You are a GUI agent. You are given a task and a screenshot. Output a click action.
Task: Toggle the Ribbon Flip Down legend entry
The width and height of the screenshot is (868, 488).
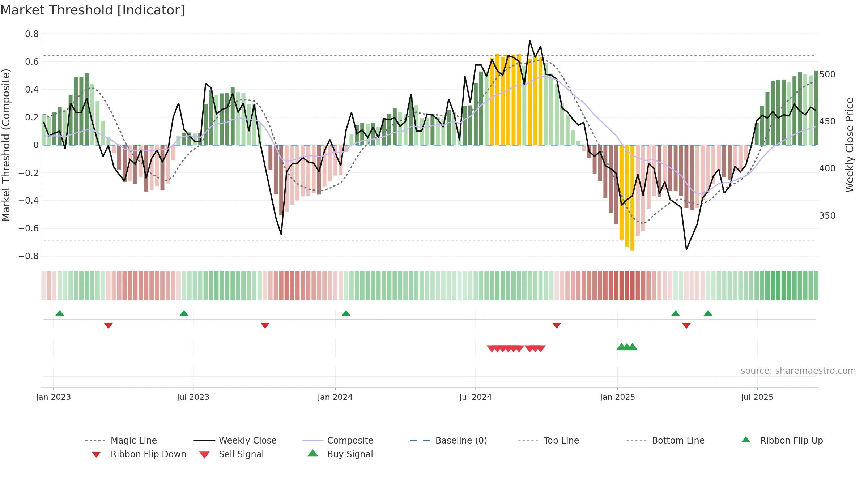[x=139, y=454]
